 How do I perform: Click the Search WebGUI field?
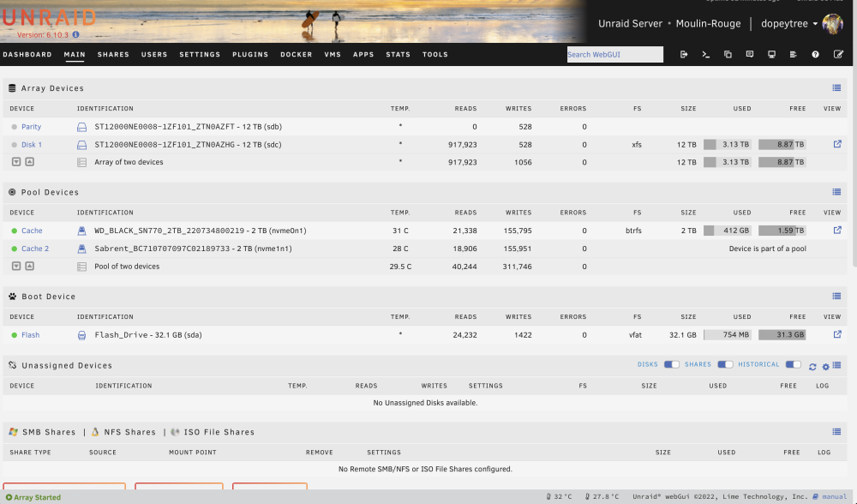[x=614, y=54]
